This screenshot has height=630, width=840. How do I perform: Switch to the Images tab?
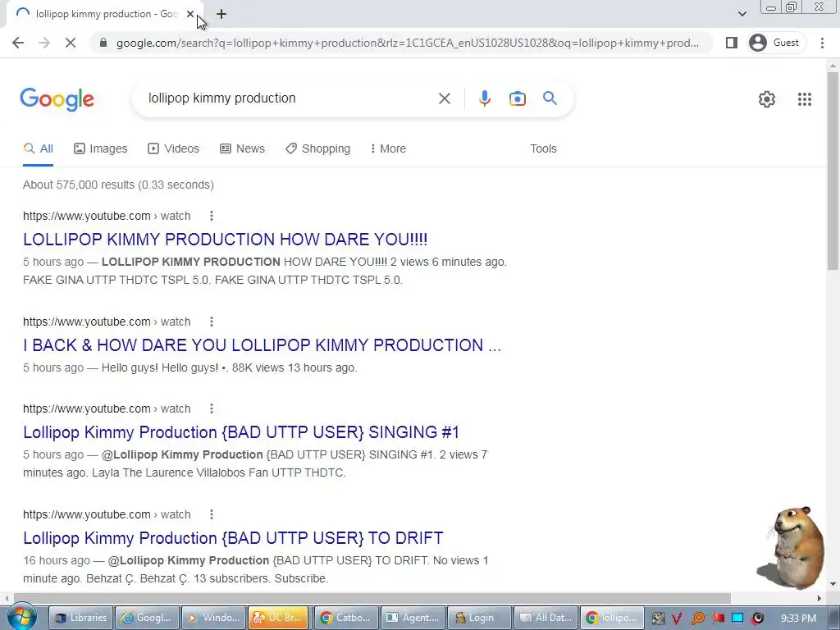[101, 149]
